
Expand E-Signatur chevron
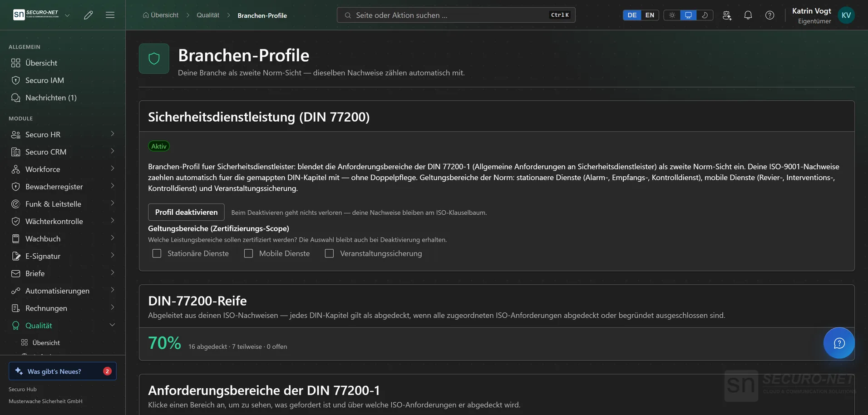click(x=112, y=256)
